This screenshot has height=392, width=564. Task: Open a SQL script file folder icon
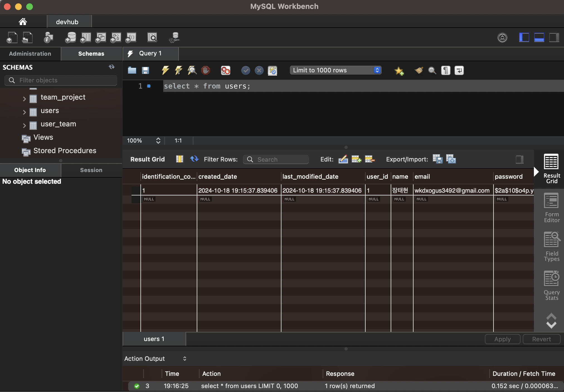pos(132,70)
